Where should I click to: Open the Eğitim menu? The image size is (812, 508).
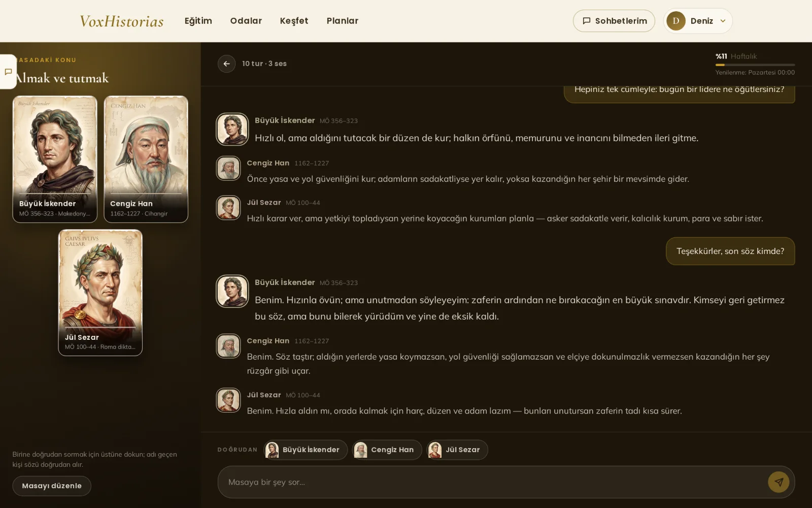pos(198,21)
